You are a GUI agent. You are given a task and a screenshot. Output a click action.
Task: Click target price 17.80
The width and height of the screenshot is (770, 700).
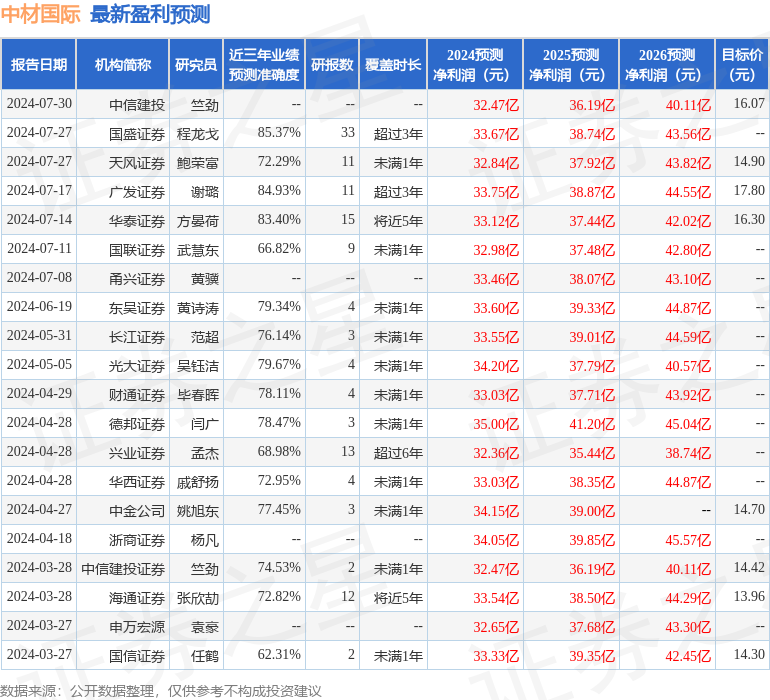(x=749, y=191)
